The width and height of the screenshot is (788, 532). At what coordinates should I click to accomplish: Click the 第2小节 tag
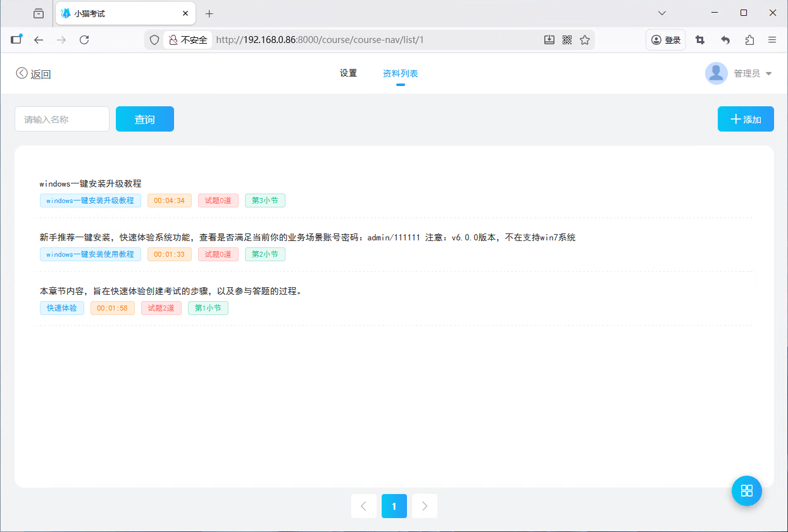point(265,254)
